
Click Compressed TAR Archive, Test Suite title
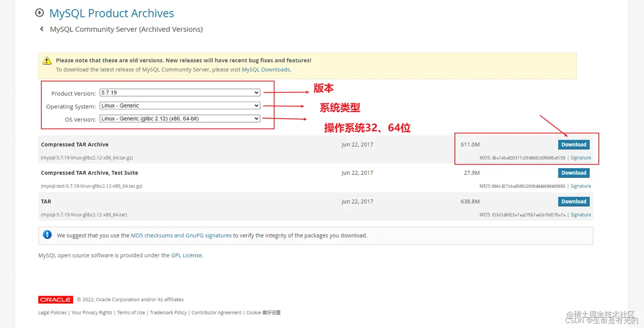pyautogui.click(x=89, y=173)
